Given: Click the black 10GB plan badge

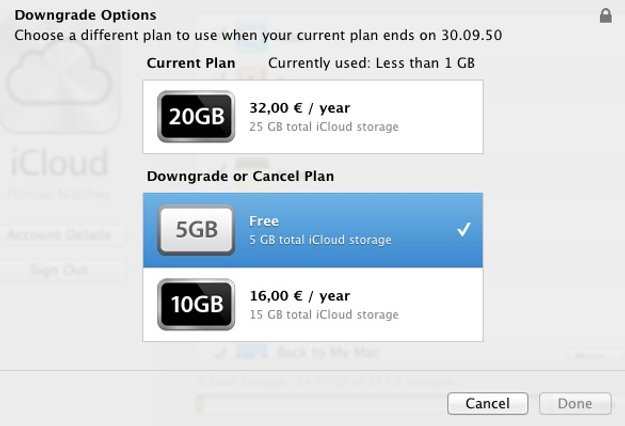Looking at the screenshot, I should [196, 304].
